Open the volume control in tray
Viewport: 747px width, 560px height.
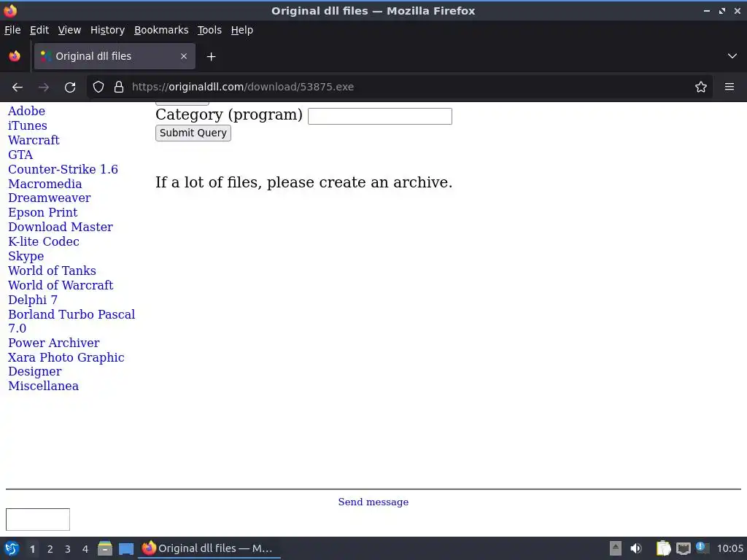tap(636, 548)
